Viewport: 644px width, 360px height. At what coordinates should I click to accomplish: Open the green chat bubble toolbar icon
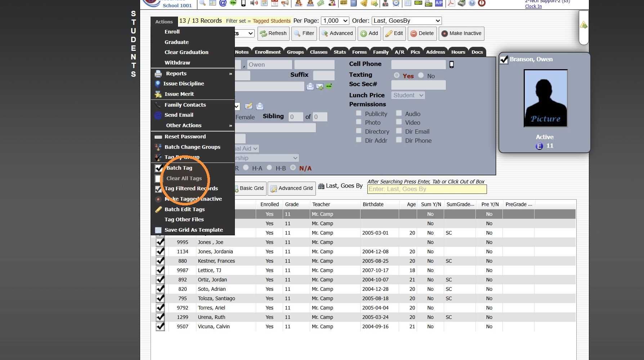click(x=233, y=3)
